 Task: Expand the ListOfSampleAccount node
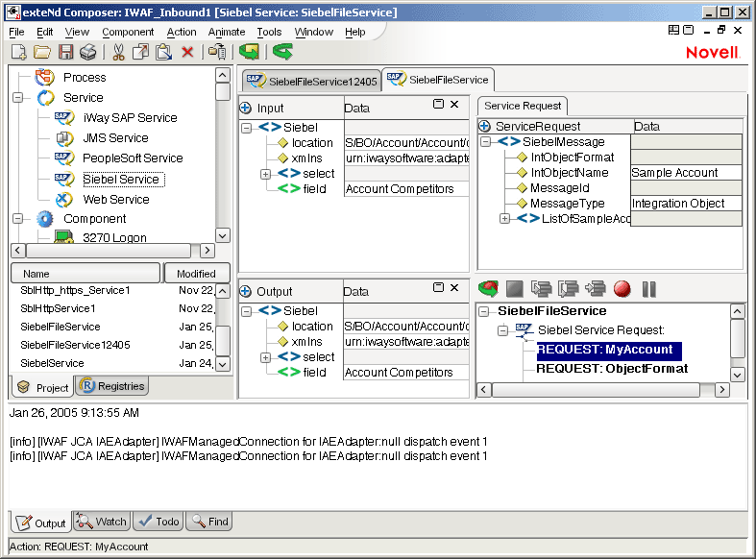coord(504,219)
